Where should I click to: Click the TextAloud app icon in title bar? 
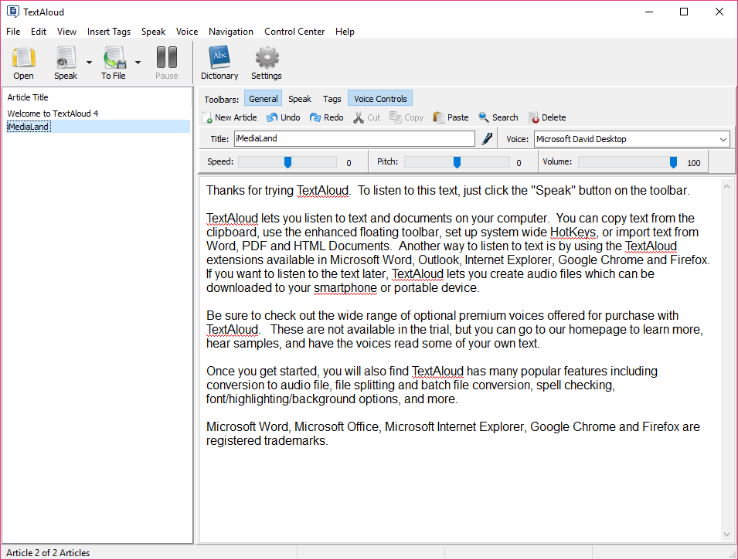click(12, 12)
